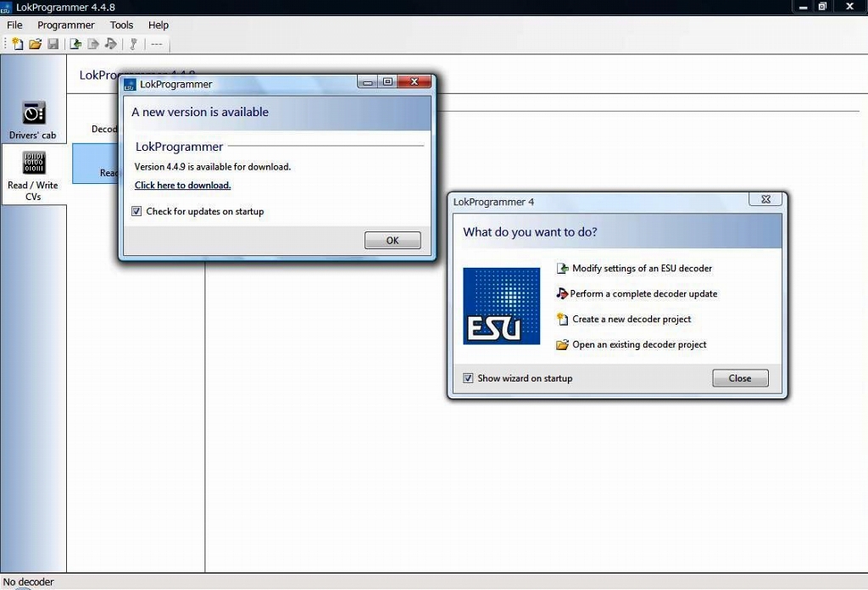This screenshot has width=868, height=590.
Task: Click 'Version 4.4.9 is available for download.' text
Action: 213,167
